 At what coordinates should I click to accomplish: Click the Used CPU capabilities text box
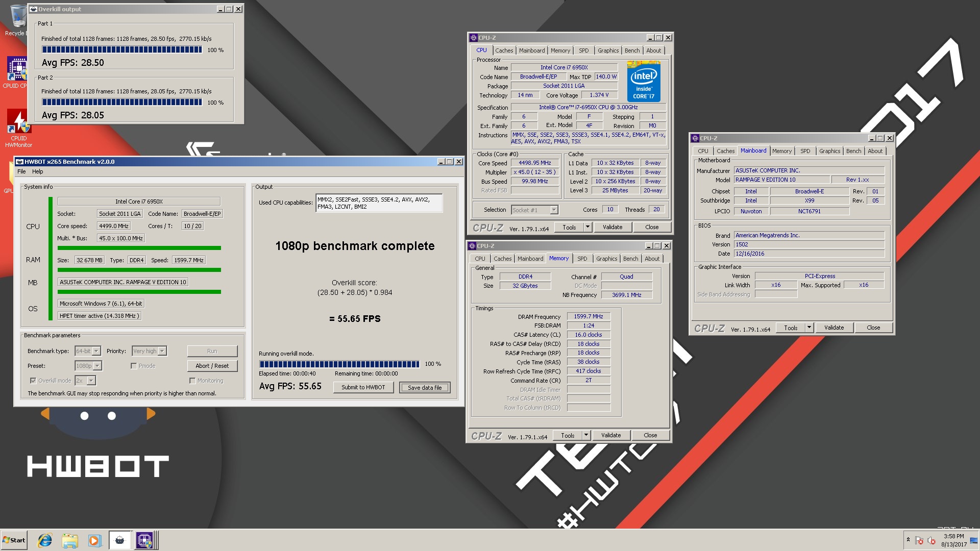[x=379, y=203]
